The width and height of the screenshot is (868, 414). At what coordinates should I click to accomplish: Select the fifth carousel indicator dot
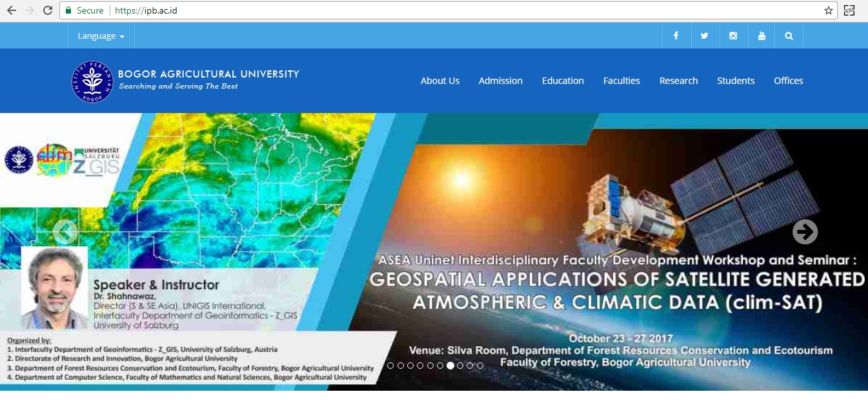(x=430, y=366)
